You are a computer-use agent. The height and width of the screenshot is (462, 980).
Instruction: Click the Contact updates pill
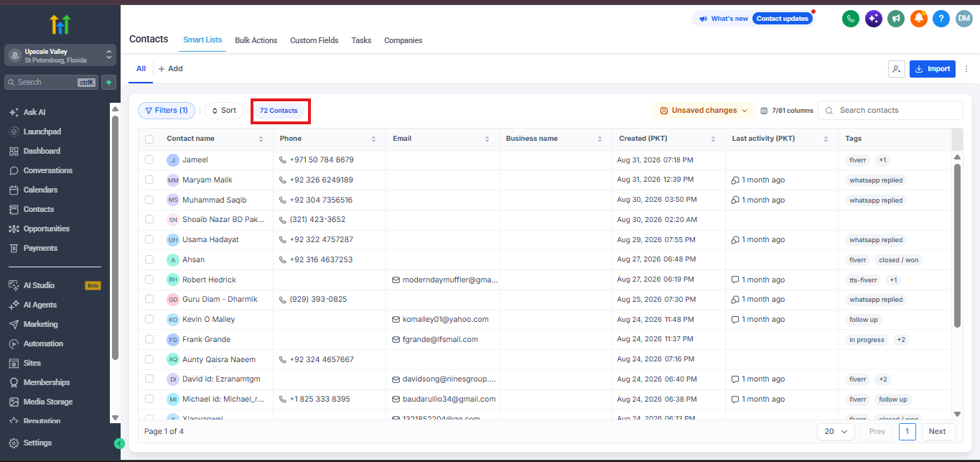[783, 19]
